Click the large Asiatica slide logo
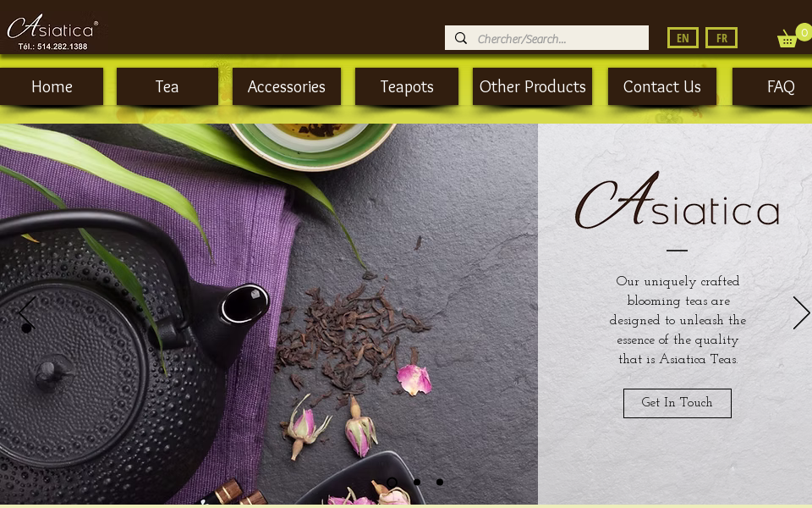This screenshot has width=812, height=508. (677, 202)
